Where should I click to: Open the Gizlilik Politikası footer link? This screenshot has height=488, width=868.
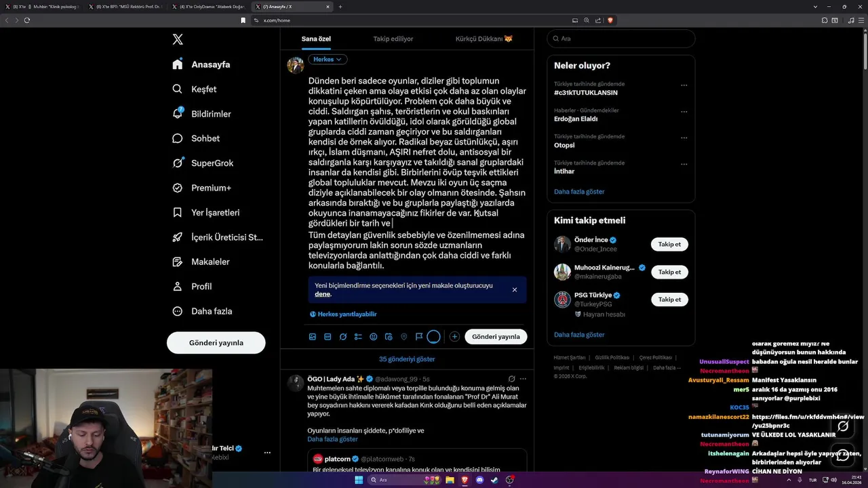pos(612,357)
